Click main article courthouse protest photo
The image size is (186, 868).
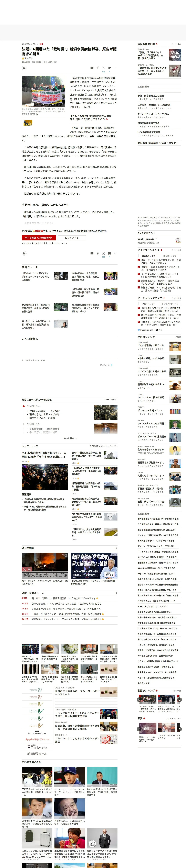pos(44,91)
